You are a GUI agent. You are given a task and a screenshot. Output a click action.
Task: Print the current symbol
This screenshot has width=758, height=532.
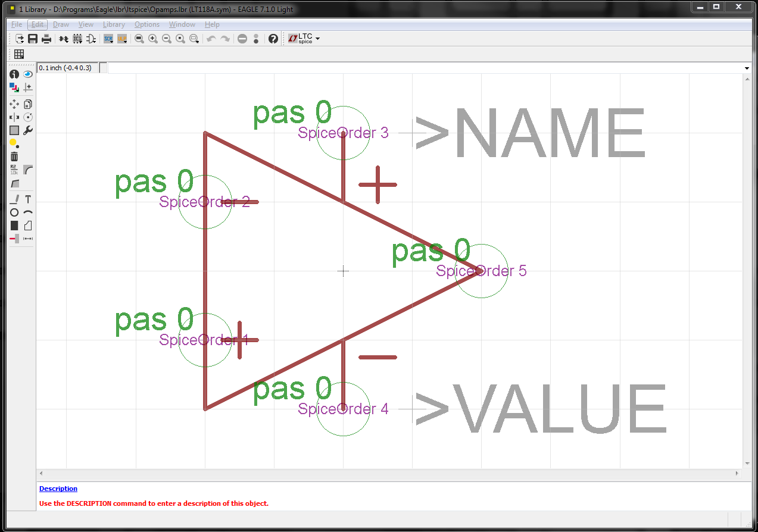click(x=46, y=38)
